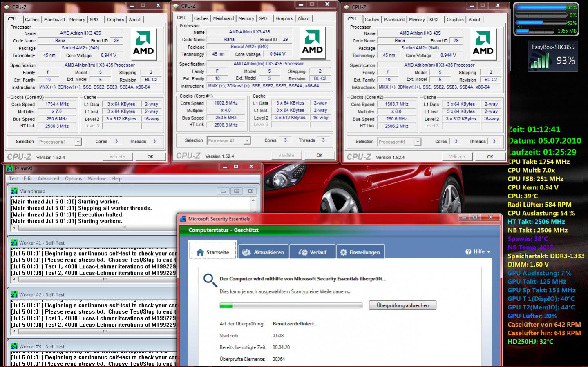Click the Worker #1 - Self-Test window icon
The width and height of the screenshot is (588, 367).
[14, 243]
